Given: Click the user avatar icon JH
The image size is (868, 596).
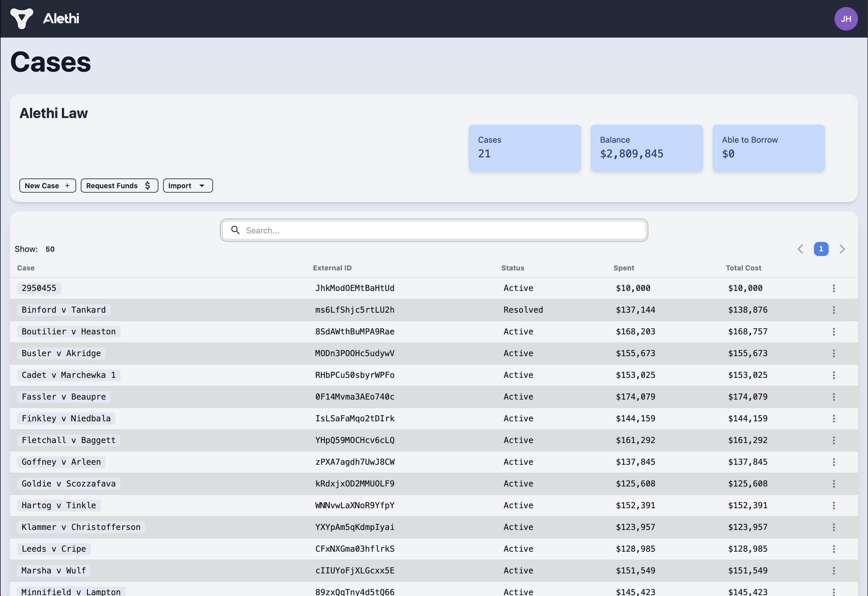Looking at the screenshot, I should tap(847, 18).
